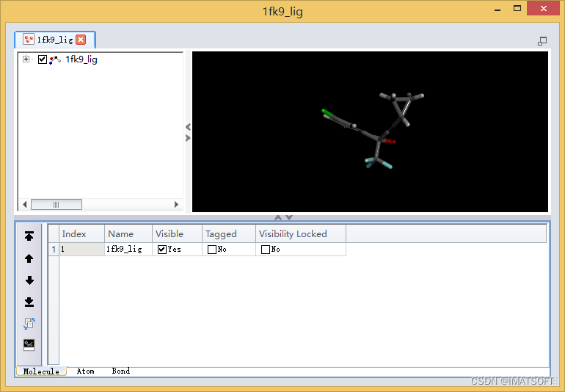565x392 pixels.
Task: Minimize the 1fk9_lig window
Action: click(x=497, y=10)
